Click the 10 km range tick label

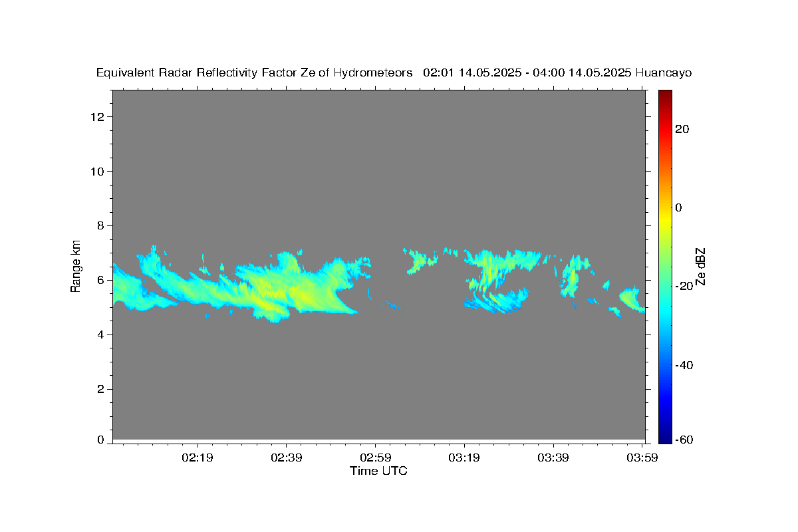pyautogui.click(x=99, y=172)
